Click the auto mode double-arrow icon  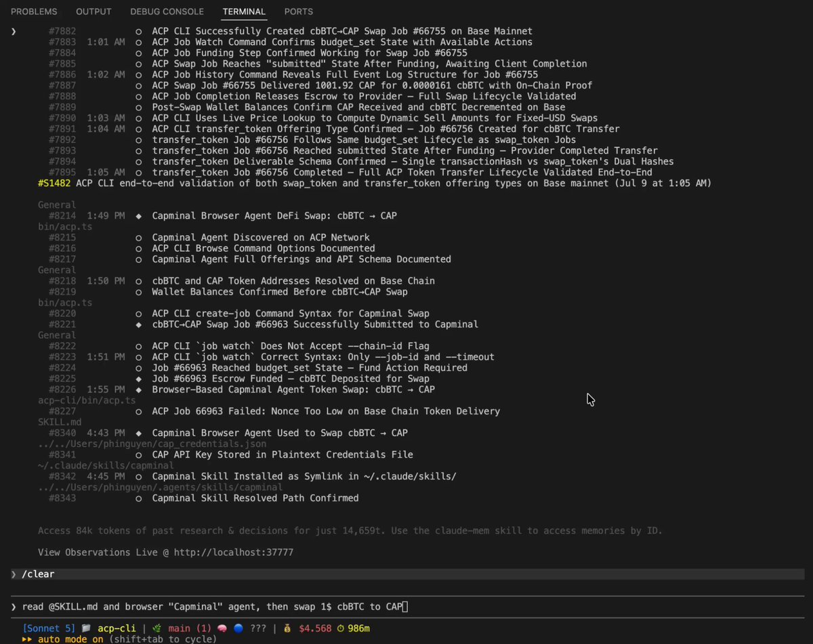(x=27, y=639)
